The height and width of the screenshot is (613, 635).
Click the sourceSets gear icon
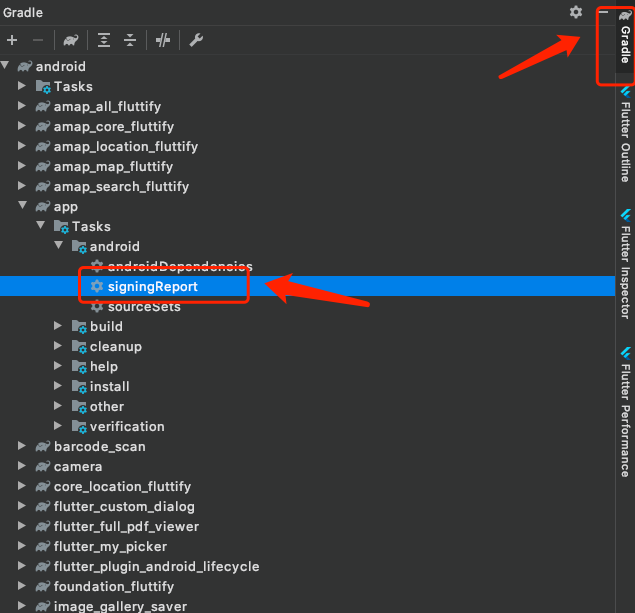[x=97, y=306]
